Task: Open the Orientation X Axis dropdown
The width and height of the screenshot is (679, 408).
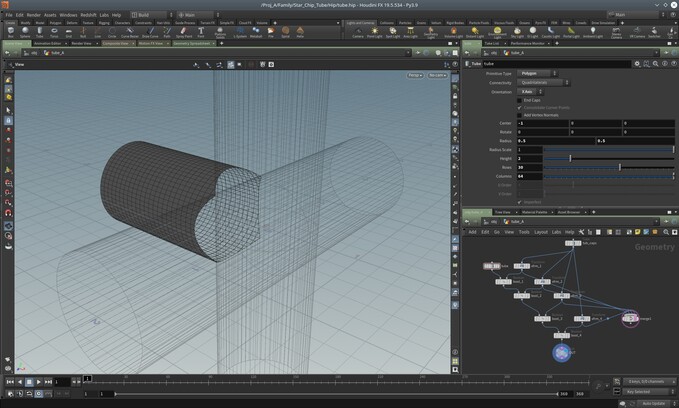Action: [530, 92]
